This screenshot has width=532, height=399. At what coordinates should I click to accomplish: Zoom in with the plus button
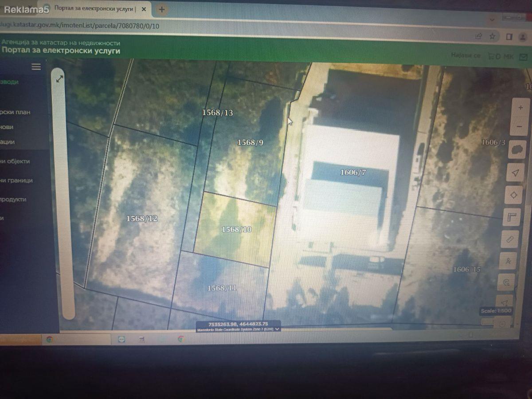[x=520, y=108]
